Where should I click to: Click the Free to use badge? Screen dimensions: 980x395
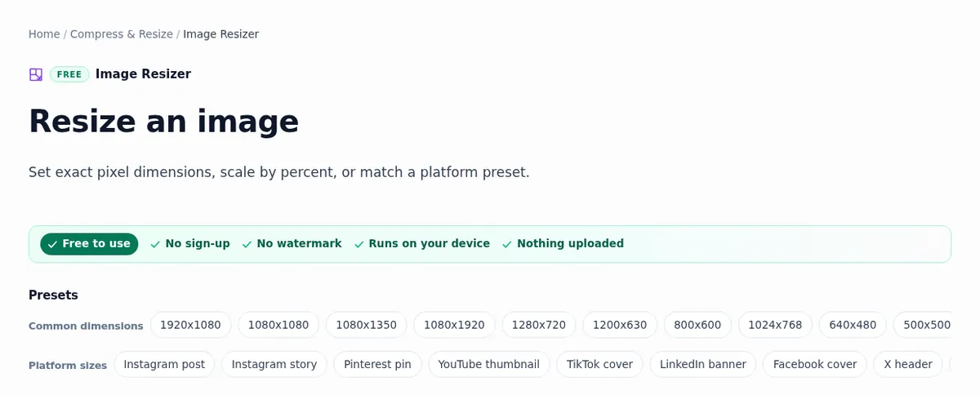click(x=89, y=244)
